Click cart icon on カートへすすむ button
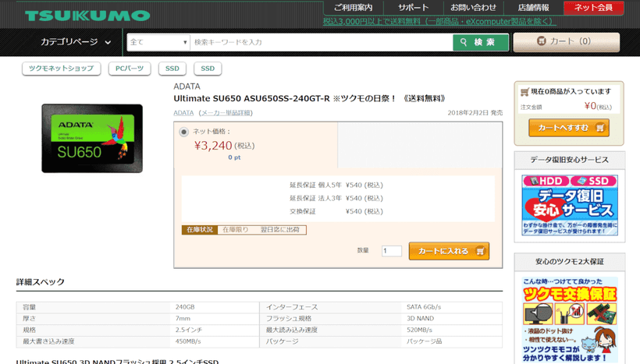 coord(600,128)
